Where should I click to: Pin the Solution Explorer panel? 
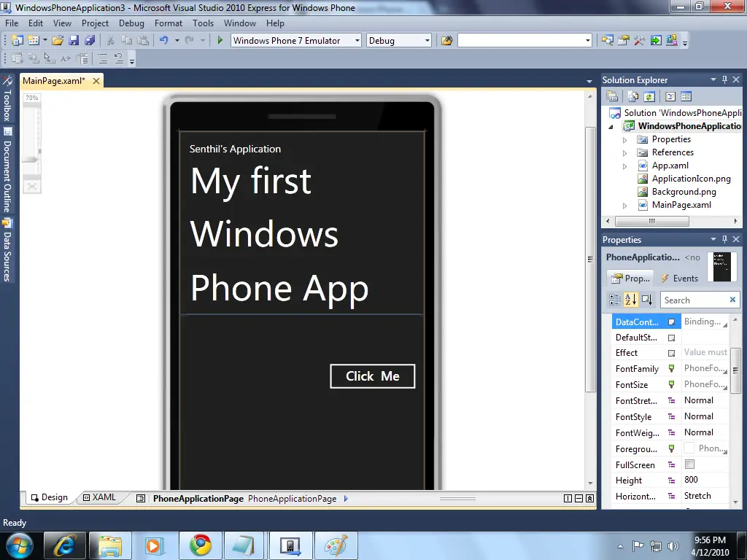[724, 79]
